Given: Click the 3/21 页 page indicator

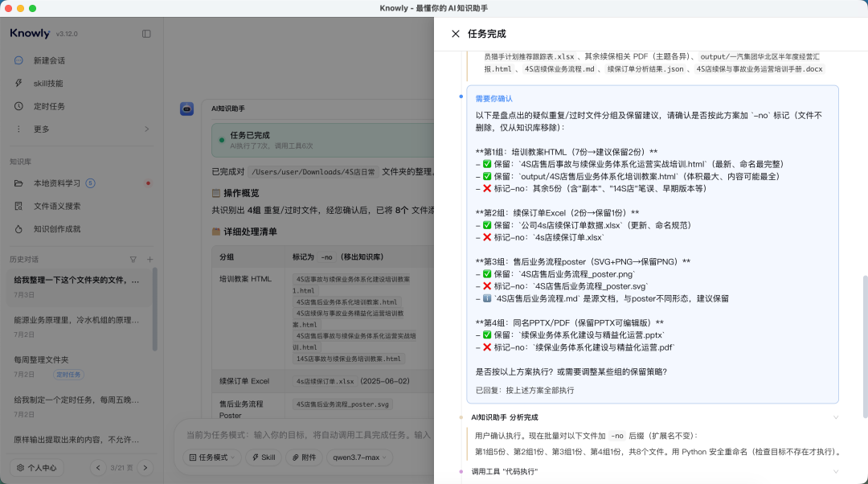Looking at the screenshot, I should point(122,468).
